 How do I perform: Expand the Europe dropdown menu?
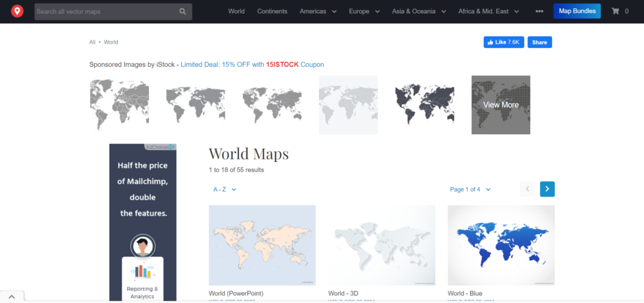pyautogui.click(x=368, y=11)
